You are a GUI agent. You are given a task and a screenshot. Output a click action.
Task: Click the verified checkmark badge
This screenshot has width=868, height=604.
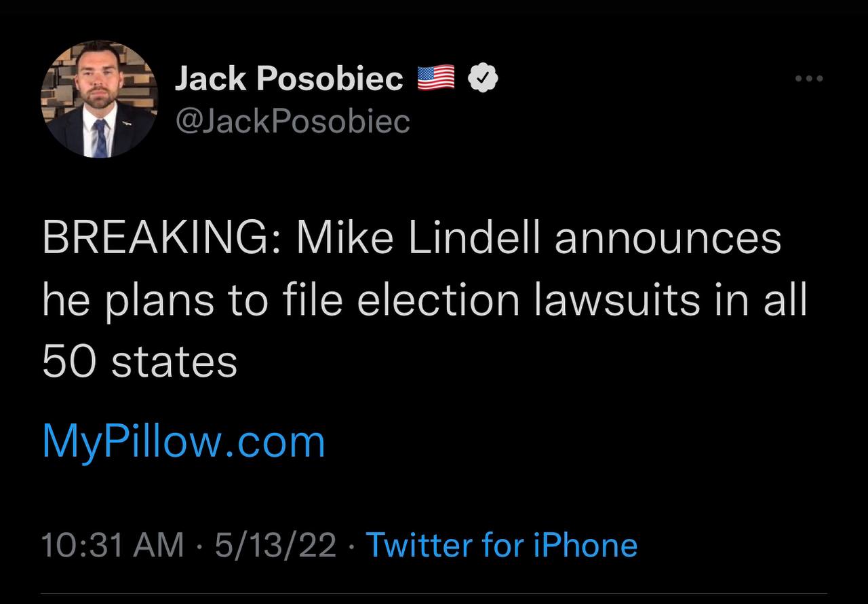pos(484,79)
